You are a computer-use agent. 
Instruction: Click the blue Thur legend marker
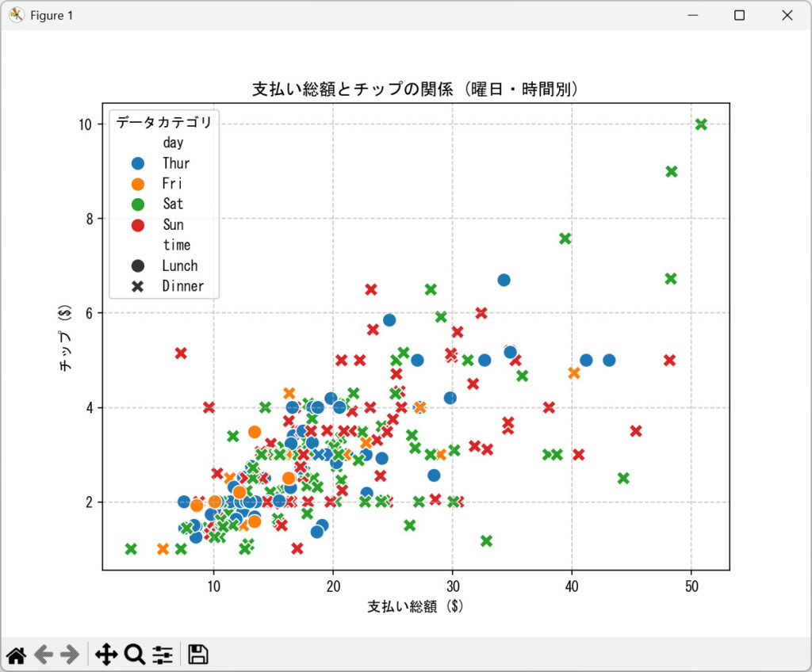click(x=137, y=163)
